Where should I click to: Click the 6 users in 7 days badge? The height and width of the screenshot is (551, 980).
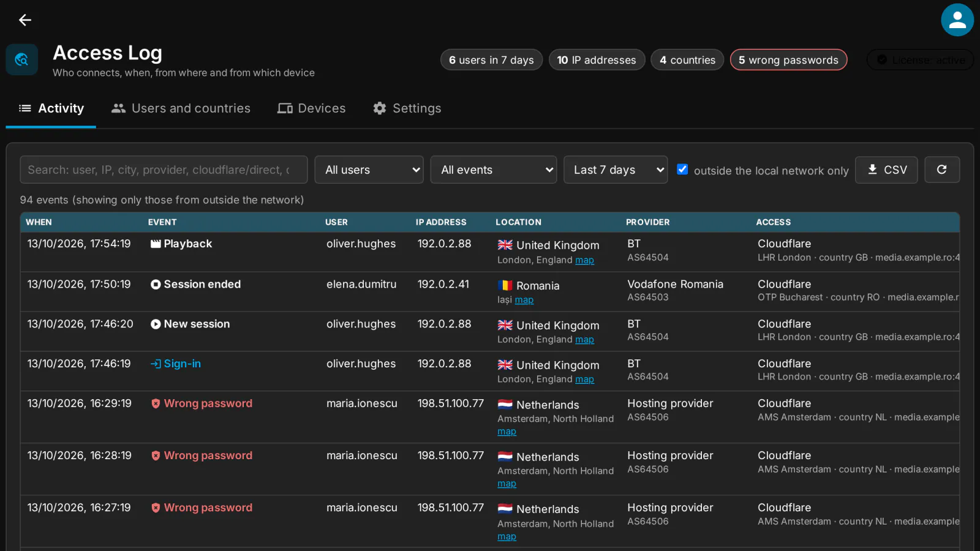pyautogui.click(x=491, y=60)
